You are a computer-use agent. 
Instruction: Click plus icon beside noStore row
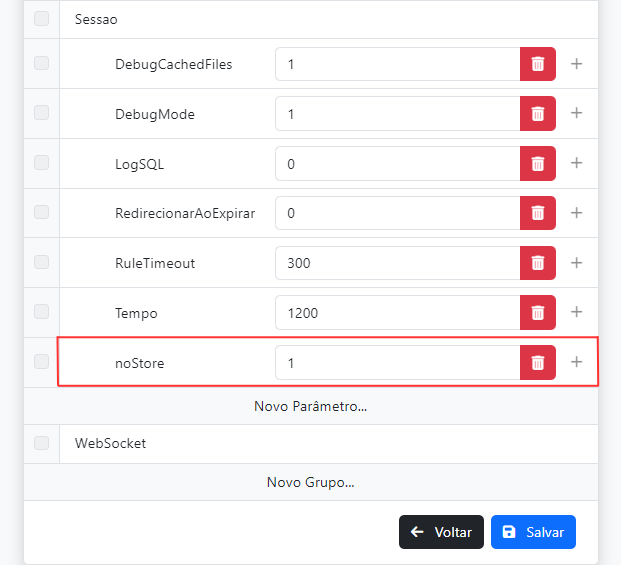pyautogui.click(x=576, y=362)
